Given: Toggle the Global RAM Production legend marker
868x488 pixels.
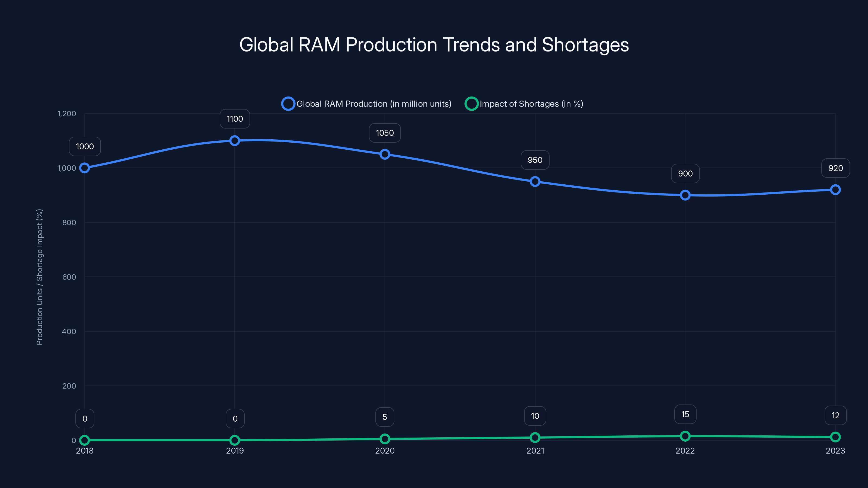Looking at the screenshot, I should point(288,104).
